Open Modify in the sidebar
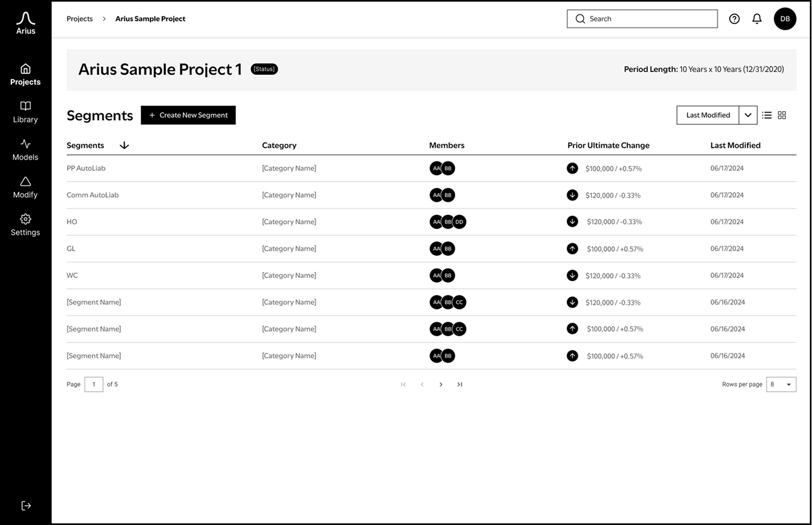Screen dimensions: 812x525 coord(25,187)
